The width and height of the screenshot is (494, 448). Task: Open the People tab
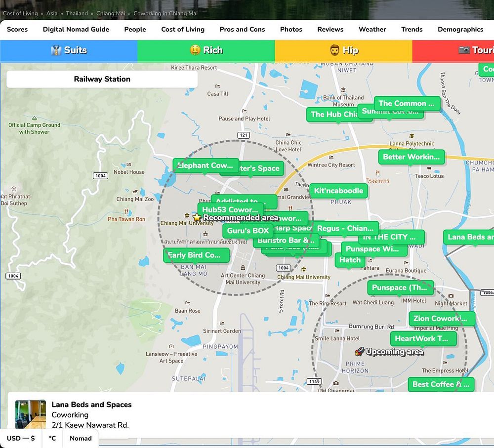point(135,29)
